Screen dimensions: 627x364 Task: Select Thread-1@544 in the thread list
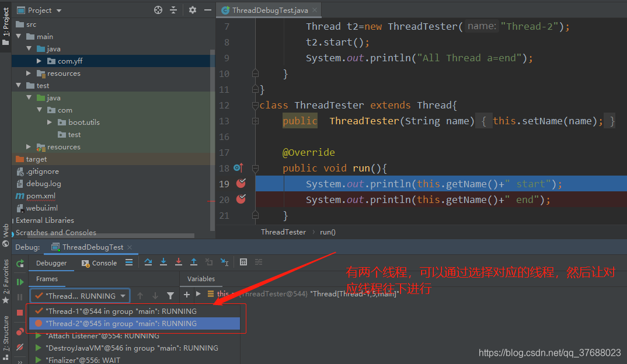click(x=135, y=311)
